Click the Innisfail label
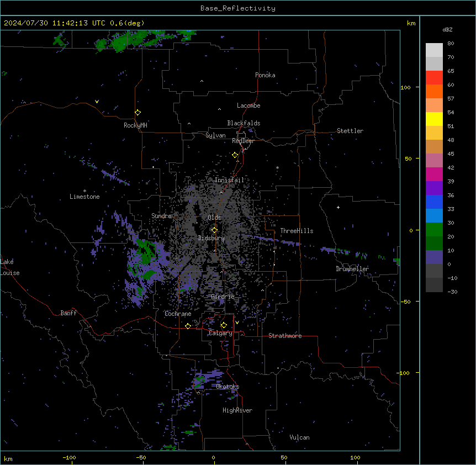 (x=229, y=180)
